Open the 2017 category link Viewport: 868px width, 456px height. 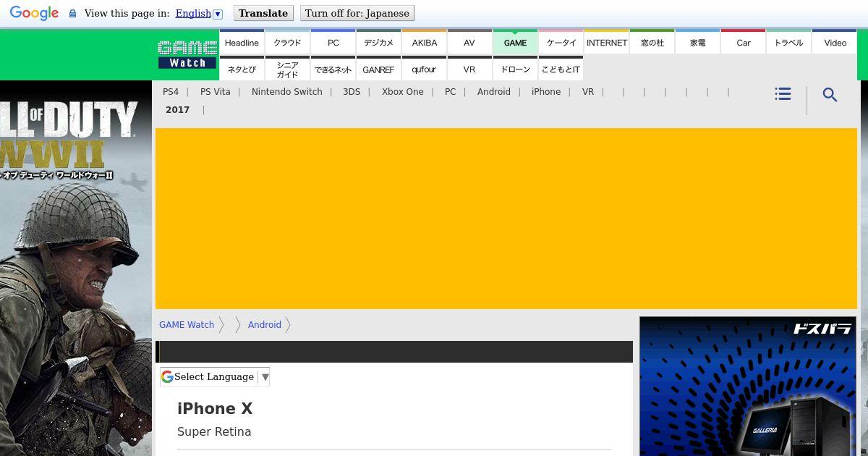178,110
